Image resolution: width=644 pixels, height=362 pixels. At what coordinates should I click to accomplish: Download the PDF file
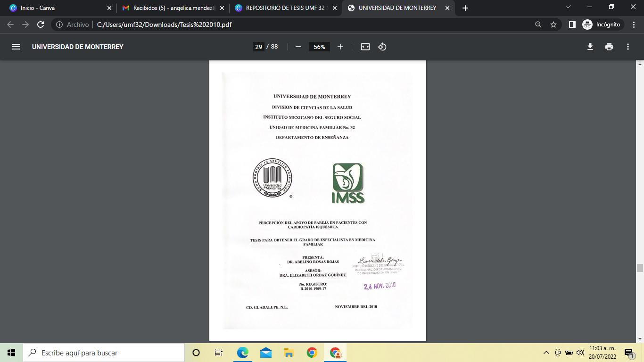[x=590, y=47]
